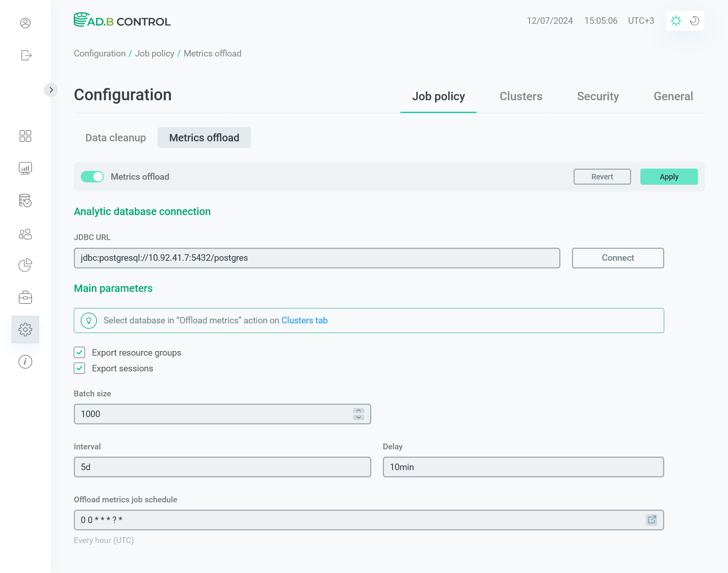The height and width of the screenshot is (573, 728).
Task: Open cron schedule editor icon
Action: pyautogui.click(x=652, y=520)
